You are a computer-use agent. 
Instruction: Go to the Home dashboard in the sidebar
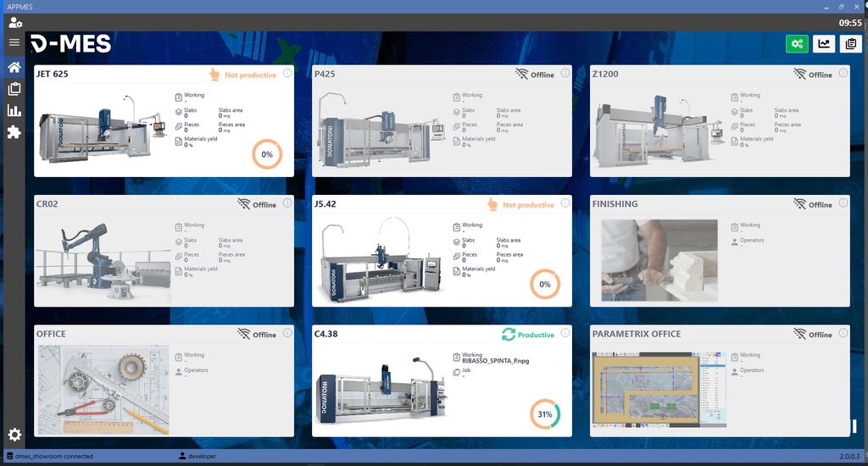14,67
